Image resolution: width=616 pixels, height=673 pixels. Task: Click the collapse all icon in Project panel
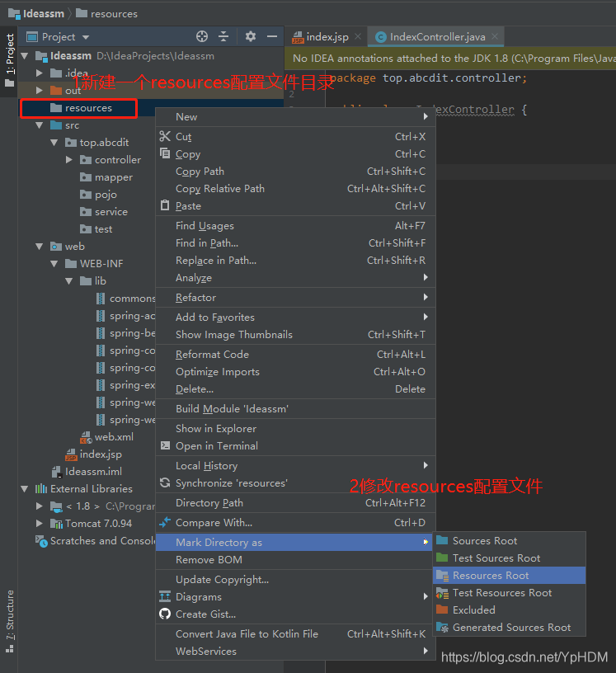(223, 36)
